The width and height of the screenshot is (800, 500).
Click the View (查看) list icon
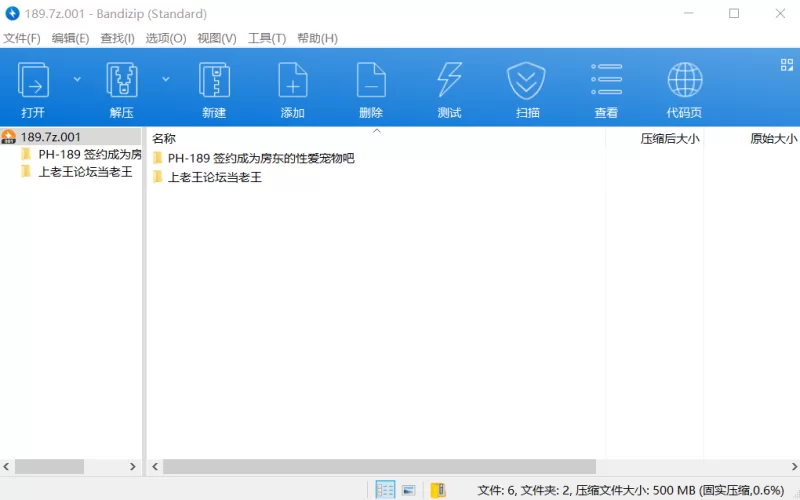click(x=606, y=79)
